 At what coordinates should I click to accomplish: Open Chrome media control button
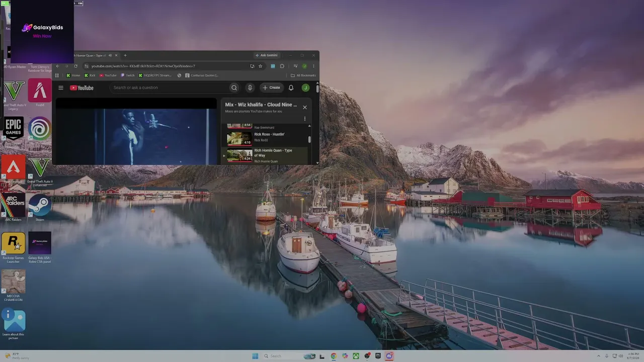(295, 66)
